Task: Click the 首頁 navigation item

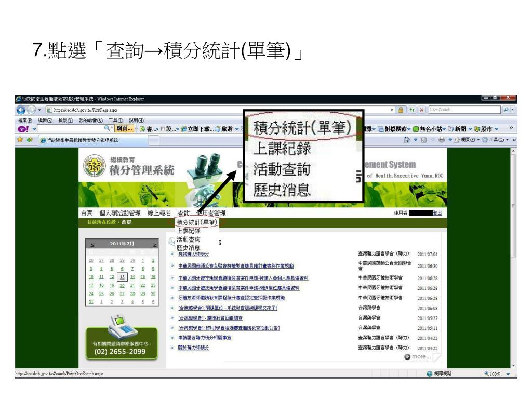Action: click(x=87, y=213)
